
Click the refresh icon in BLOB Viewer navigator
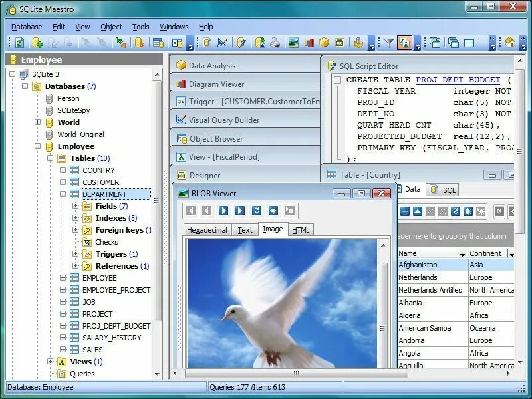[257, 211]
